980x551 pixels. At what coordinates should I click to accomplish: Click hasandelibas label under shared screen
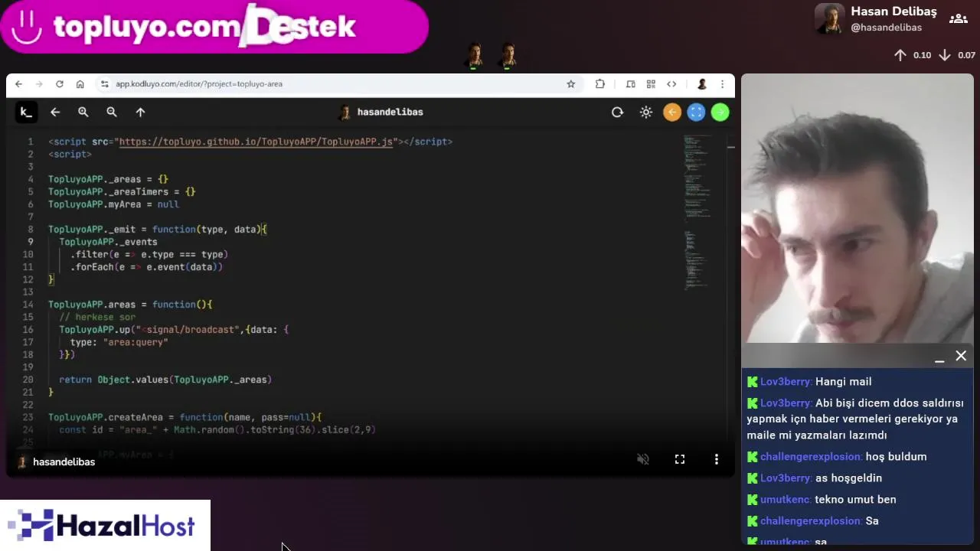click(64, 462)
